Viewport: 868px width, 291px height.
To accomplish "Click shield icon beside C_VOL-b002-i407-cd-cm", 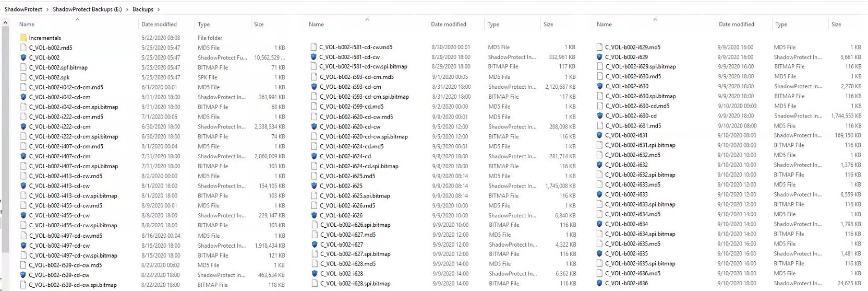I will click(x=23, y=156).
